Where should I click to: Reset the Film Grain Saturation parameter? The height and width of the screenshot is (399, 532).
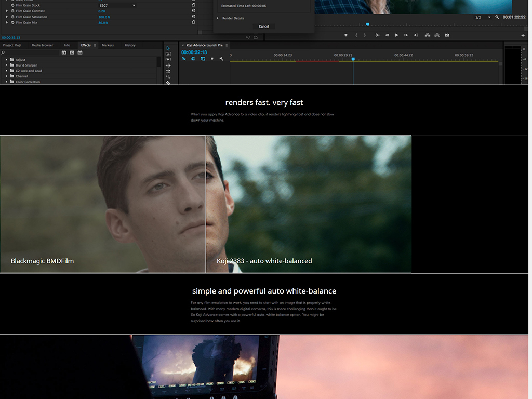(x=193, y=17)
